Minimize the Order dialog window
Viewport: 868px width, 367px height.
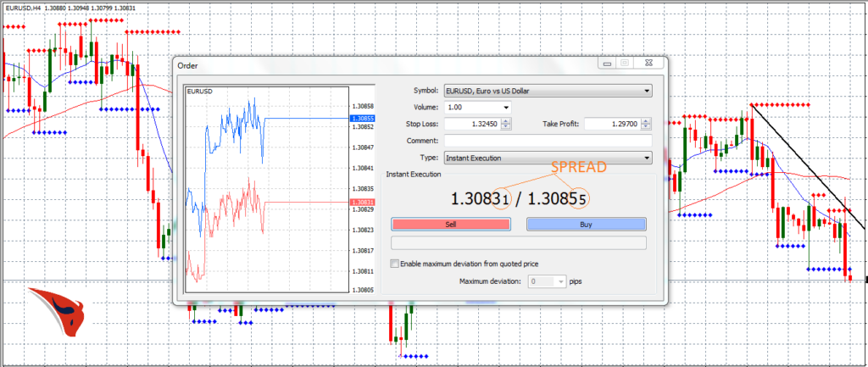tap(607, 64)
